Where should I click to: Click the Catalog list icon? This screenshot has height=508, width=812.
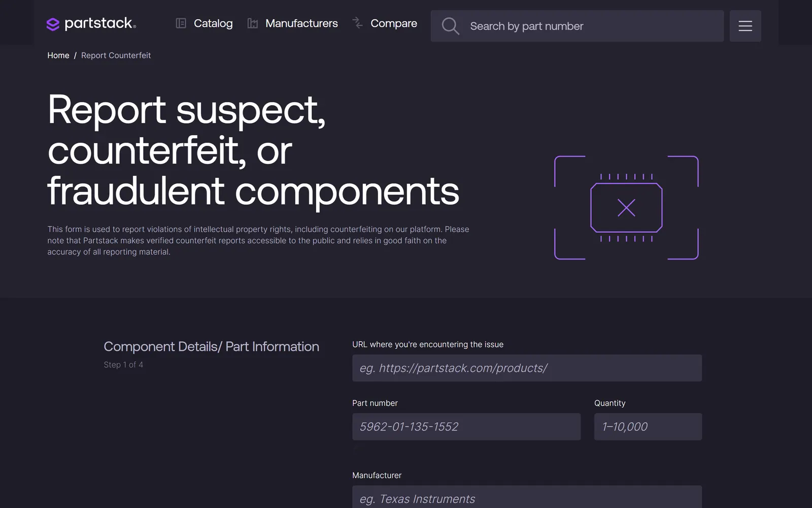pos(181,23)
